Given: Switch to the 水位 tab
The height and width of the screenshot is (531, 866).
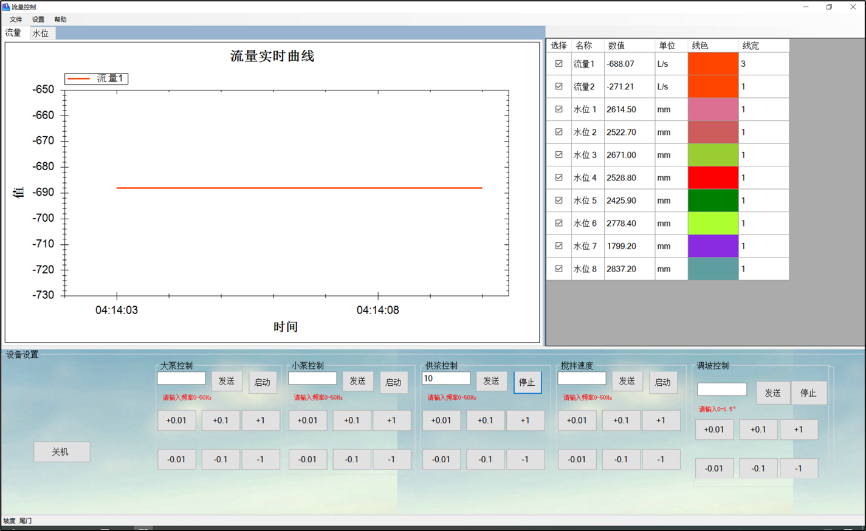Looking at the screenshot, I should [40, 33].
